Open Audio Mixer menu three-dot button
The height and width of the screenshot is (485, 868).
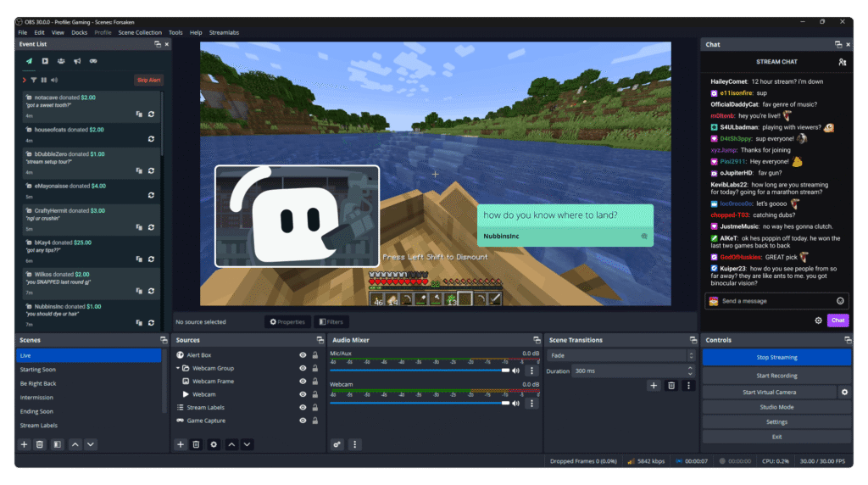click(x=355, y=444)
